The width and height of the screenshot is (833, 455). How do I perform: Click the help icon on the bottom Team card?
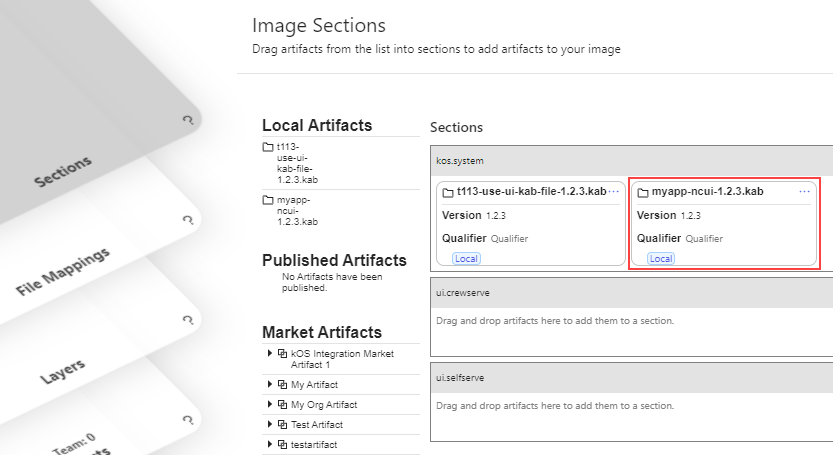188,420
